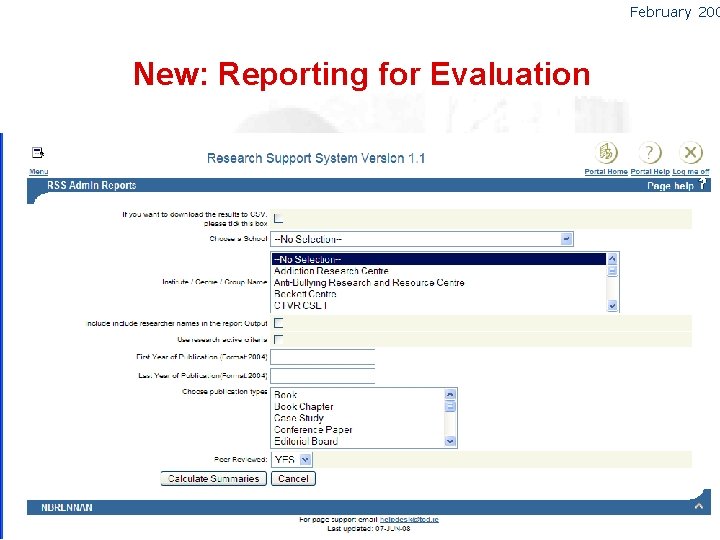Click the publication types scrollbar thumb

point(450,406)
